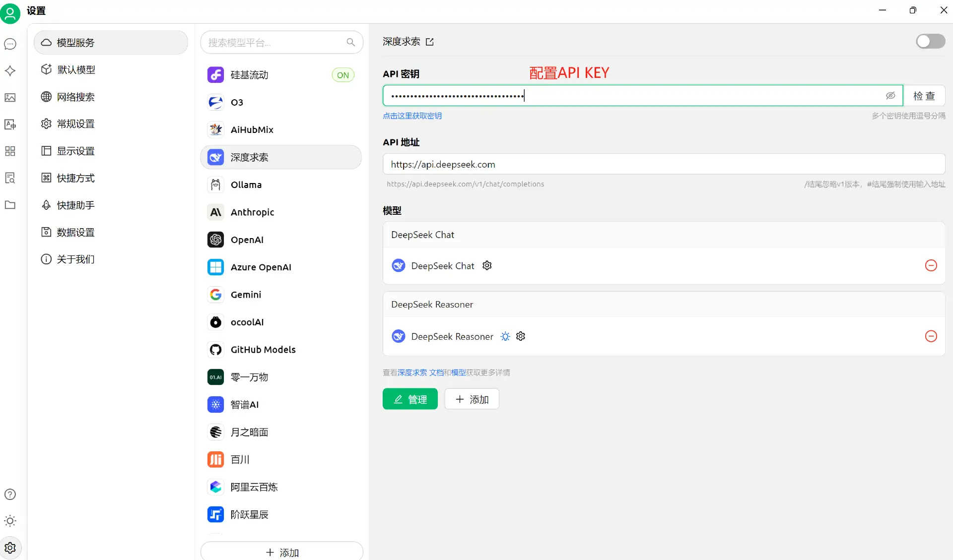Screen dimensions: 953x560
Task: Select the Ollama provider
Action: coord(281,185)
